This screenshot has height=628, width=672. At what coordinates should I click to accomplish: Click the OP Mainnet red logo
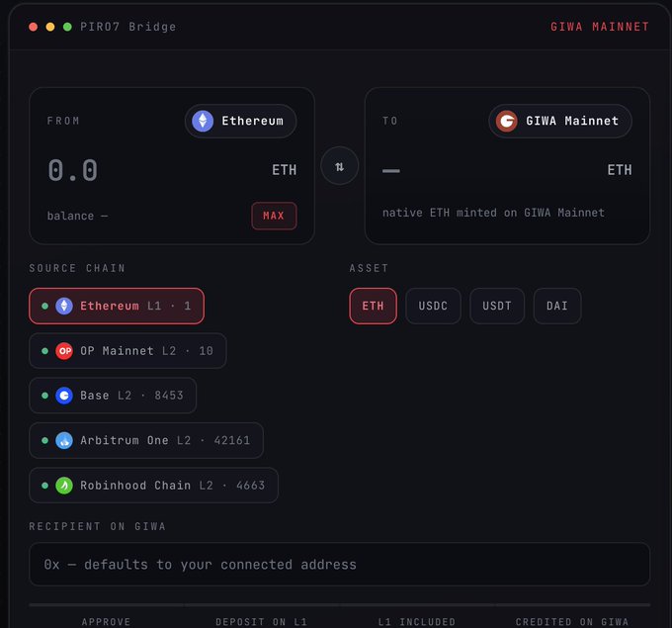pyautogui.click(x=64, y=351)
